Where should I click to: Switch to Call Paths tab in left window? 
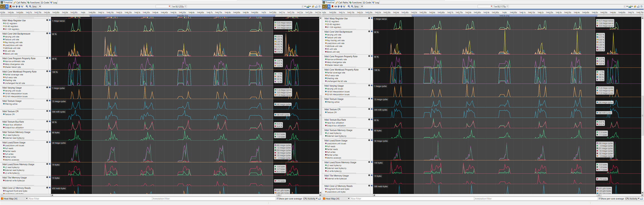[x=20, y=2]
